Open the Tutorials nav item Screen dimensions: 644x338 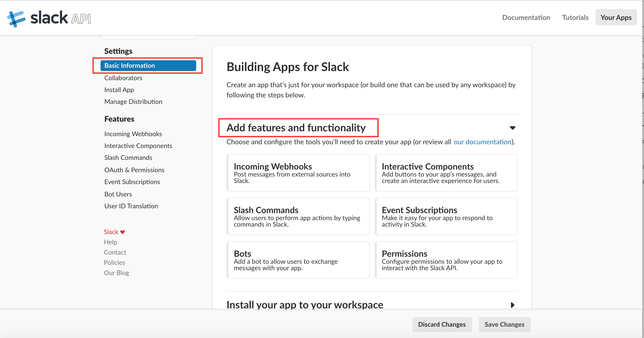(x=575, y=17)
